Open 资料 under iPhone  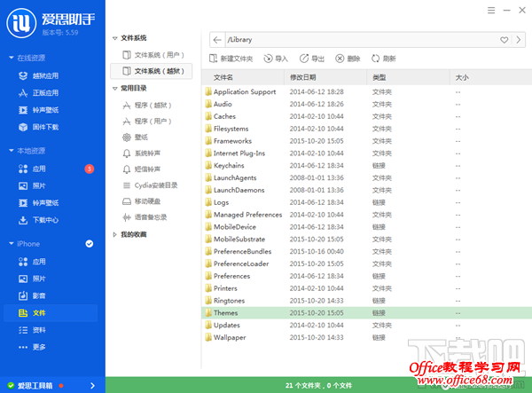pyautogui.click(x=32, y=330)
